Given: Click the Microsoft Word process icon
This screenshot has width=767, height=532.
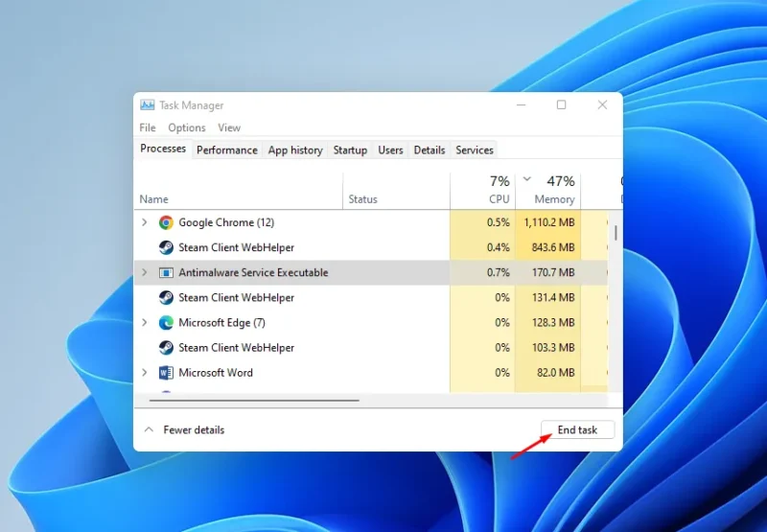Looking at the screenshot, I should click(166, 373).
